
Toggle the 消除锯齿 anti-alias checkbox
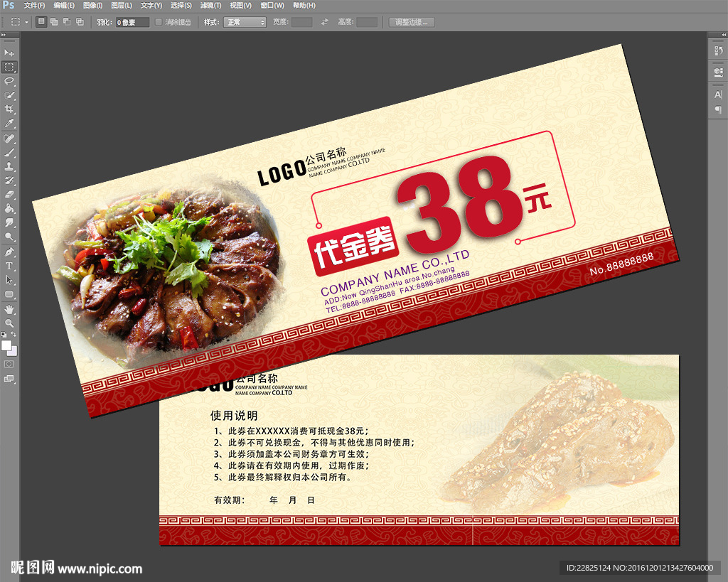[x=159, y=22]
